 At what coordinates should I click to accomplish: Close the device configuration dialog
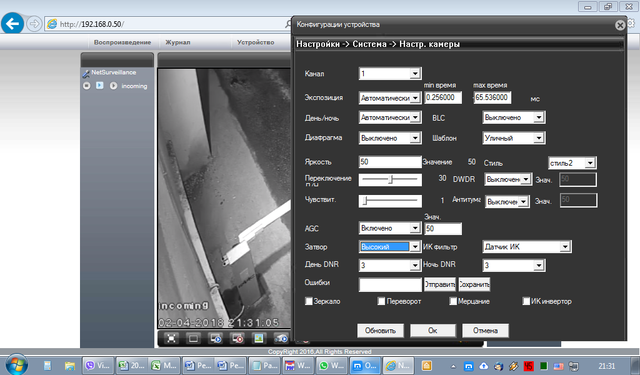pos(620,25)
